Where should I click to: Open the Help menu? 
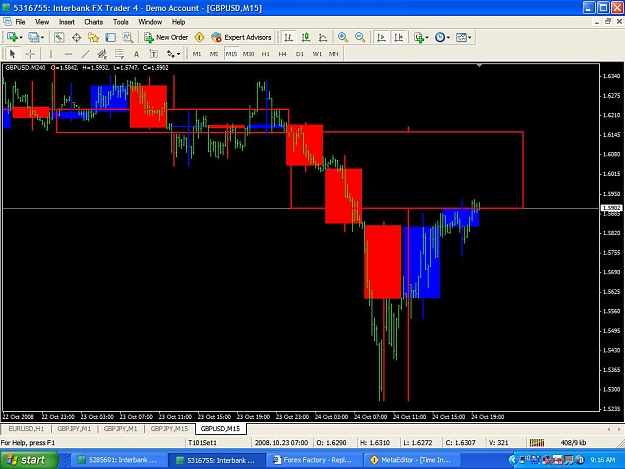tap(178, 22)
